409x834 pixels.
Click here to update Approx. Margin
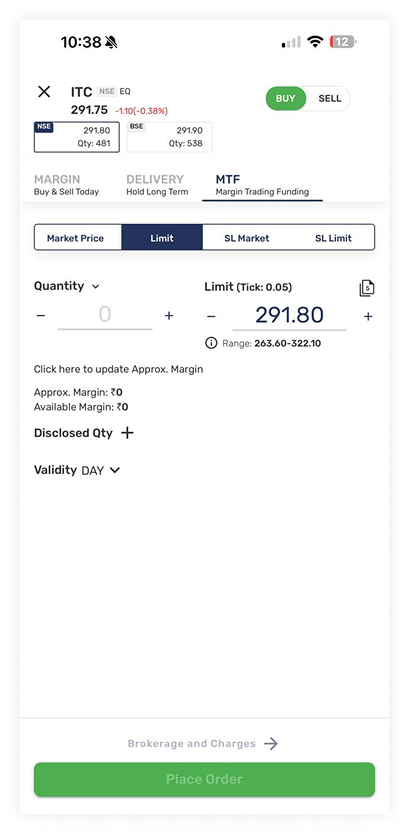[x=119, y=369]
